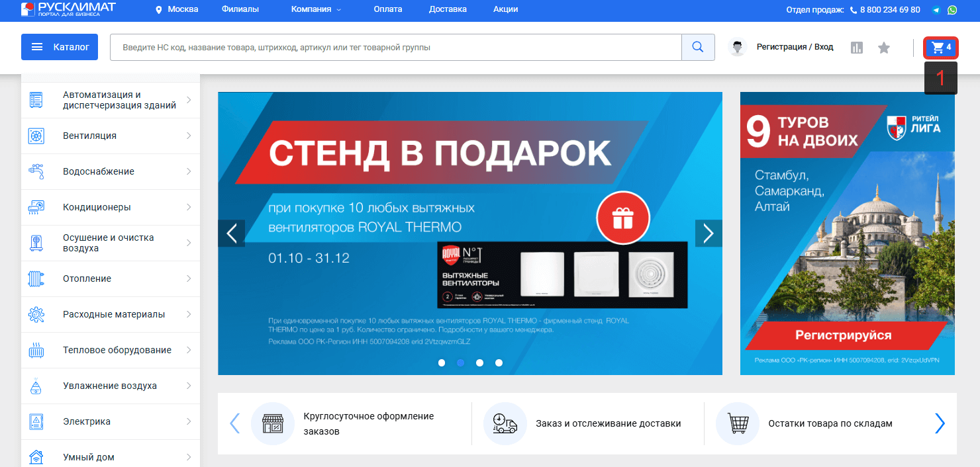Expand the Отопление category chevron
The height and width of the screenshot is (467, 980).
pyautogui.click(x=189, y=278)
